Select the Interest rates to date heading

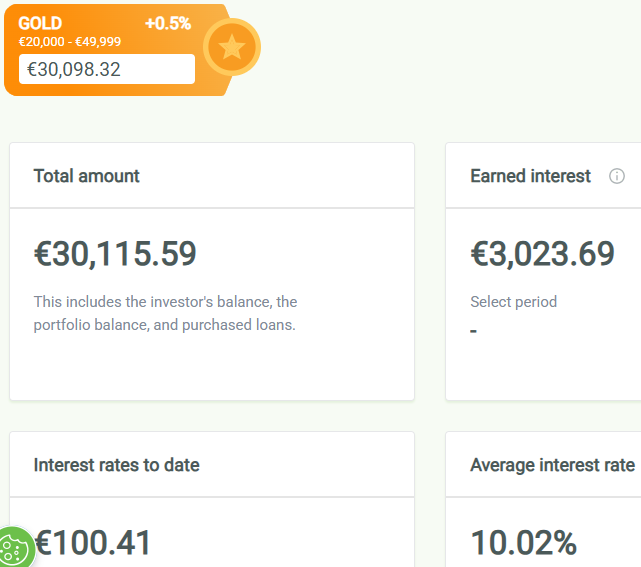(x=116, y=465)
